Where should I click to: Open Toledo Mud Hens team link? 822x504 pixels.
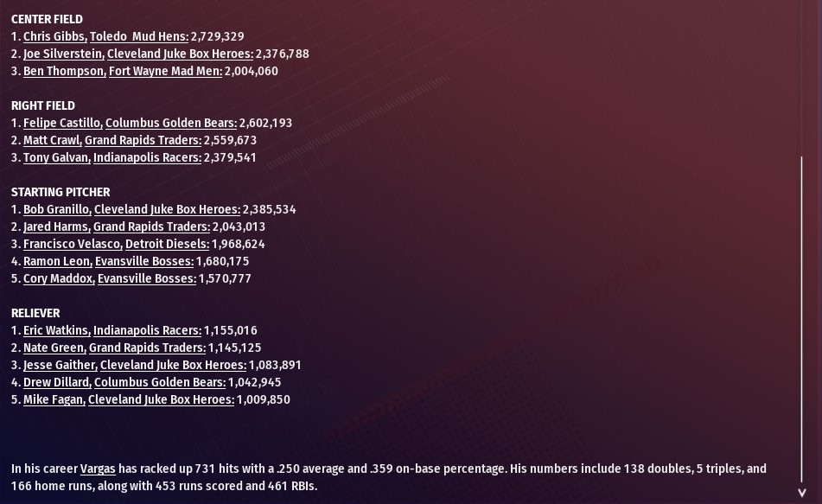pyautogui.click(x=138, y=36)
